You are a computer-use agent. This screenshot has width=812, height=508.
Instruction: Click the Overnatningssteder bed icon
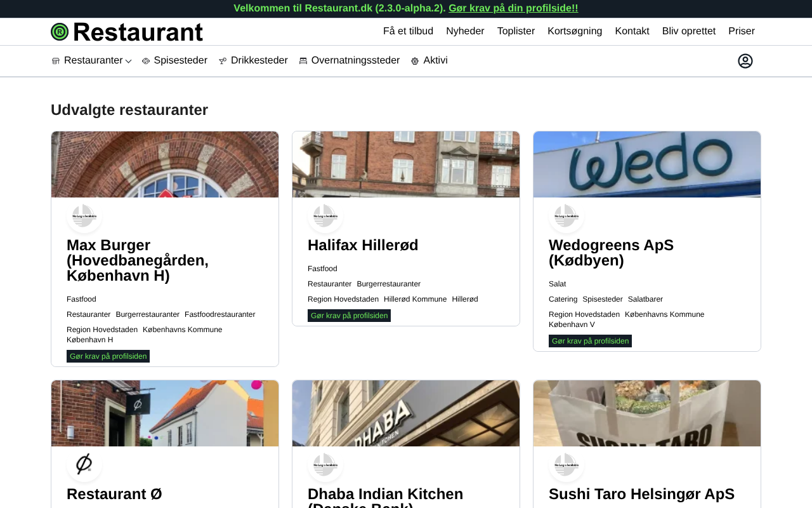pyautogui.click(x=303, y=61)
